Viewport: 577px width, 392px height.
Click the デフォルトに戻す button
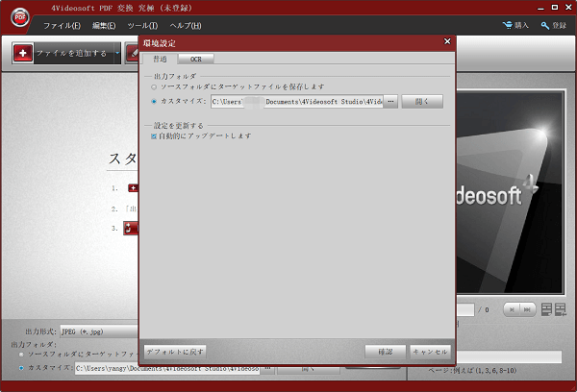pos(175,352)
